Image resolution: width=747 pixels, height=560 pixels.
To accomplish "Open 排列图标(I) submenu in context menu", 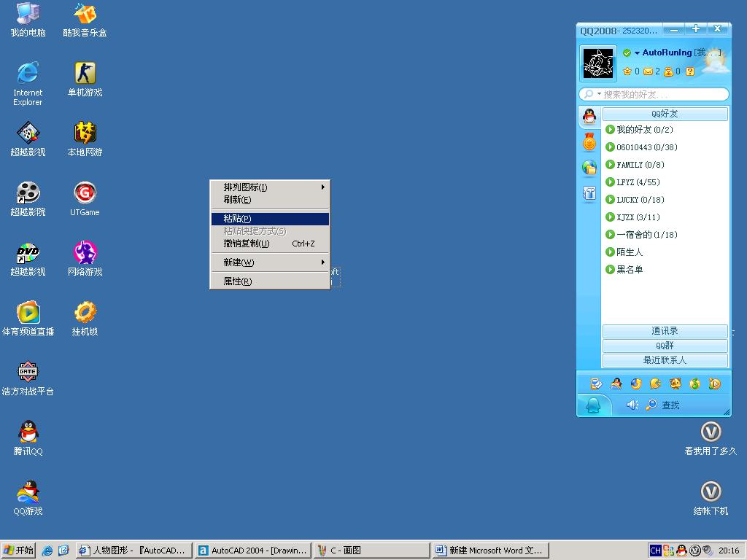I will (270, 187).
